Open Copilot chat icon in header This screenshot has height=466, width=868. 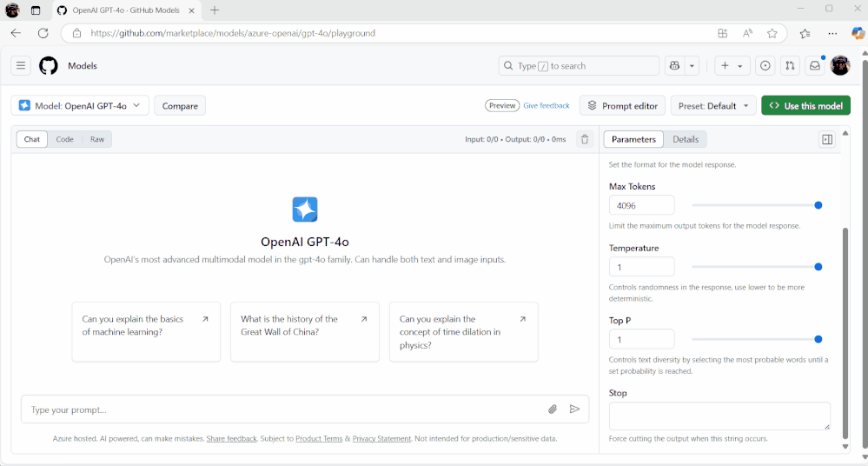674,66
